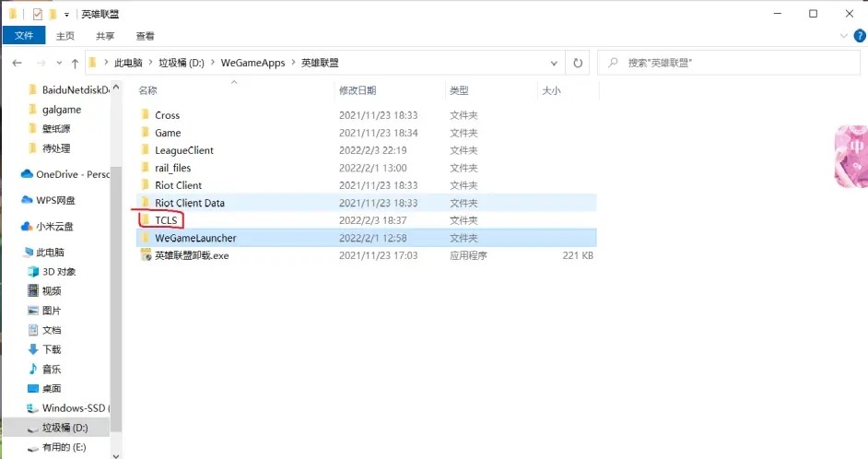
Task: Click 此电脑 in the address path
Action: tap(128, 63)
